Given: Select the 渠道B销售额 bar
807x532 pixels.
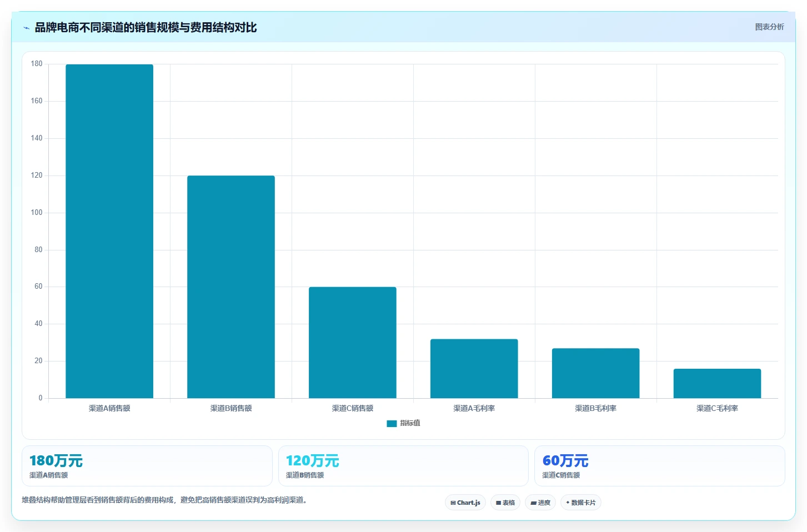Looking at the screenshot, I should (231, 287).
